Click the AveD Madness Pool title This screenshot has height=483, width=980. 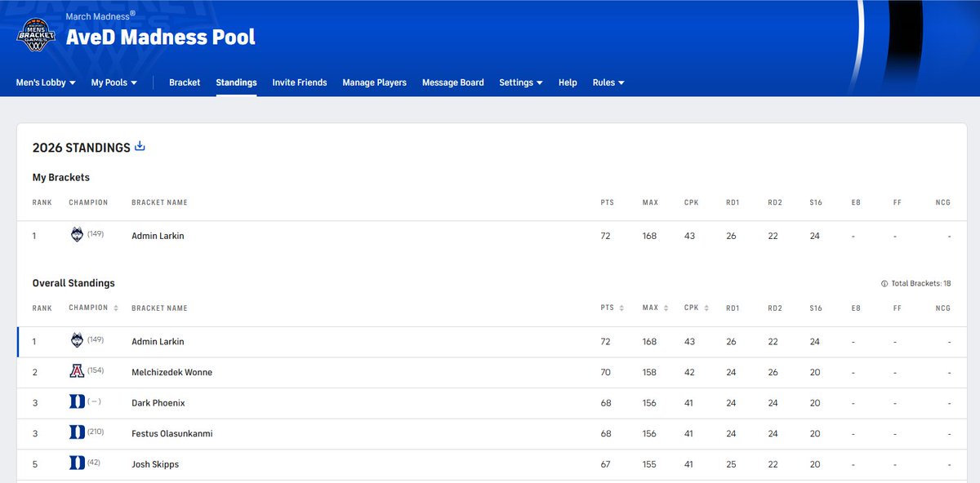(161, 37)
